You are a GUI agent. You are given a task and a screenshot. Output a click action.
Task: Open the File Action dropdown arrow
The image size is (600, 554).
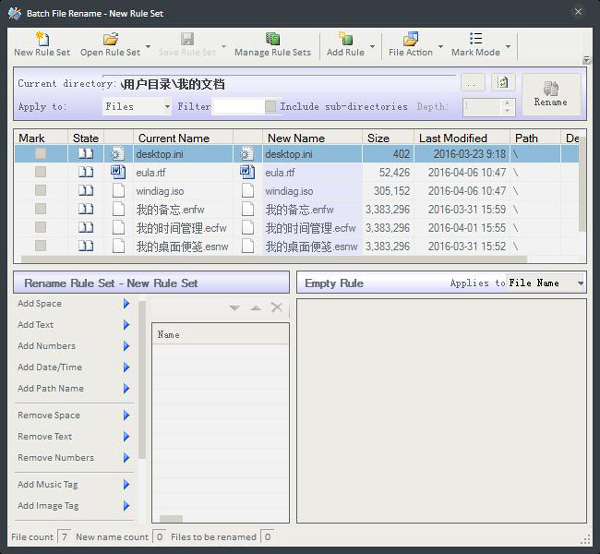click(x=441, y=46)
